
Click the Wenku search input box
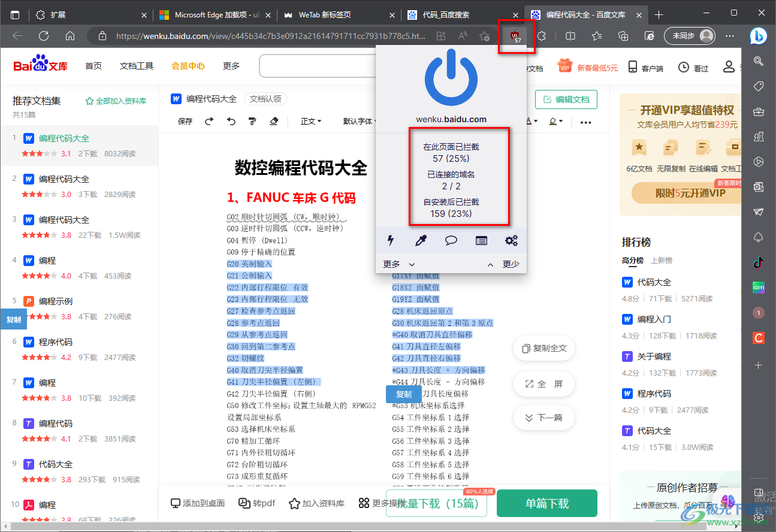coord(317,66)
